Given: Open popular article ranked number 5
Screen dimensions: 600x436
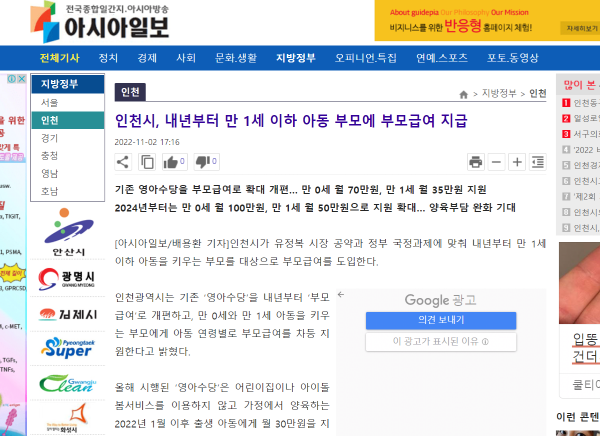Looking at the screenshot, I should 580,165.
